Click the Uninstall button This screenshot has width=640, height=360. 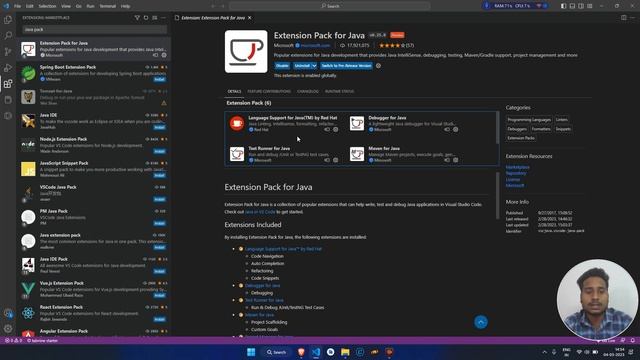pos(302,66)
